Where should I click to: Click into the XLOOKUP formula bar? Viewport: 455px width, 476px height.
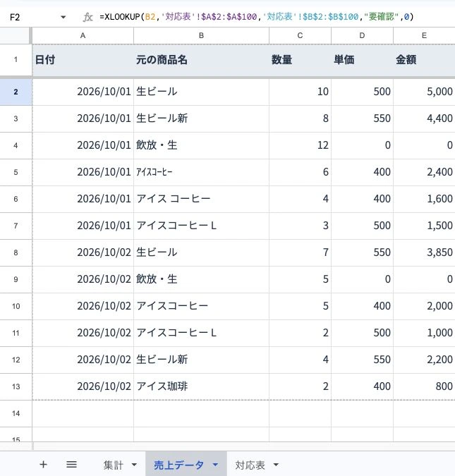(x=257, y=17)
